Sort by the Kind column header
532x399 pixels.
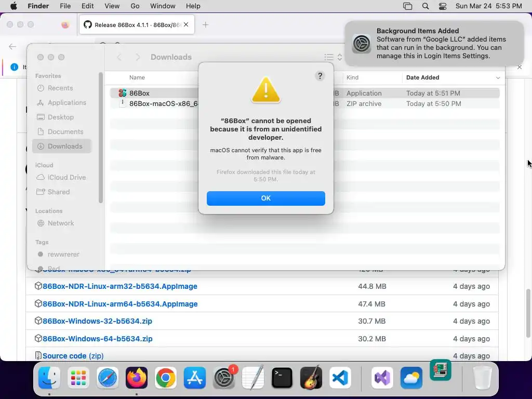click(353, 78)
